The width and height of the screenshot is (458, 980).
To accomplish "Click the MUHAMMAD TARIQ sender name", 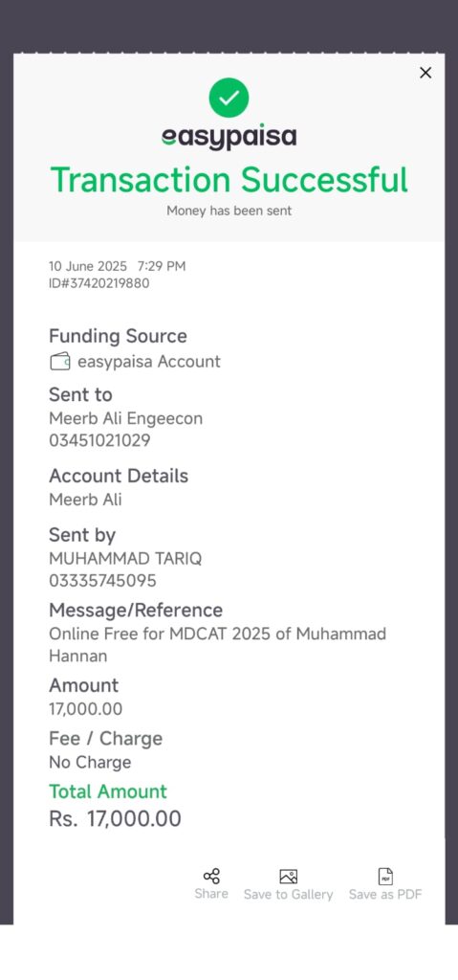I will click(125, 559).
